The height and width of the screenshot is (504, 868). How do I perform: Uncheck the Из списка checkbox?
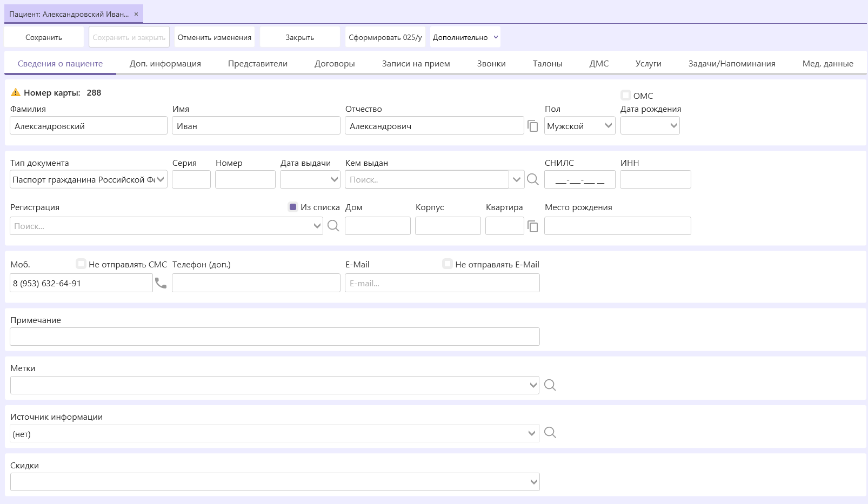(293, 207)
